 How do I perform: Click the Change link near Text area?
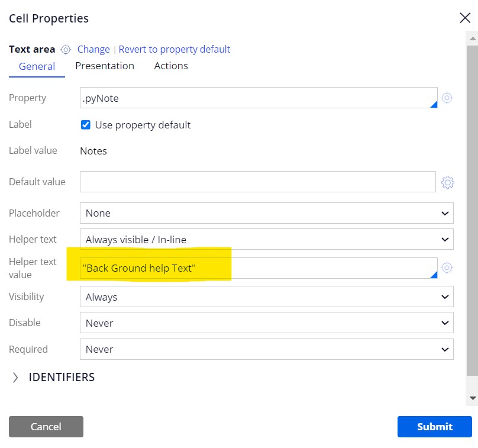[93, 49]
